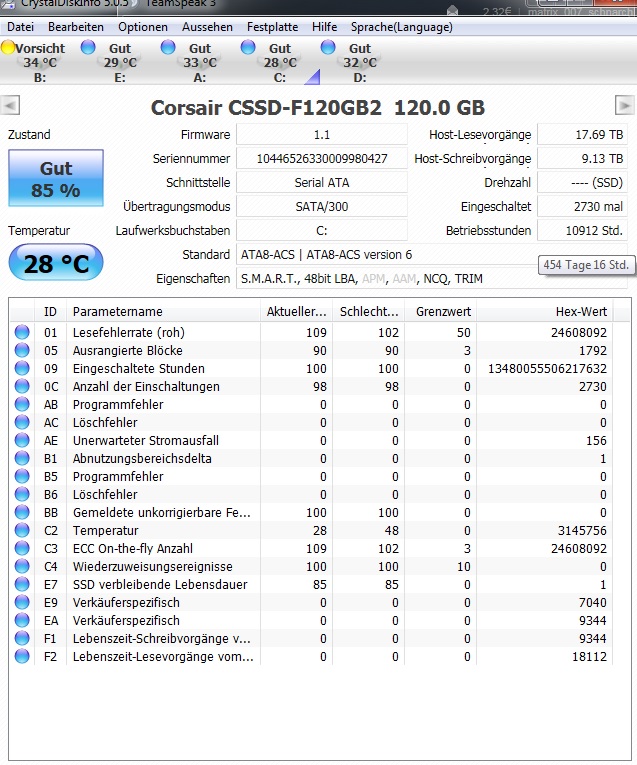Open the Hilfe menu
The image size is (637, 765).
324,27
